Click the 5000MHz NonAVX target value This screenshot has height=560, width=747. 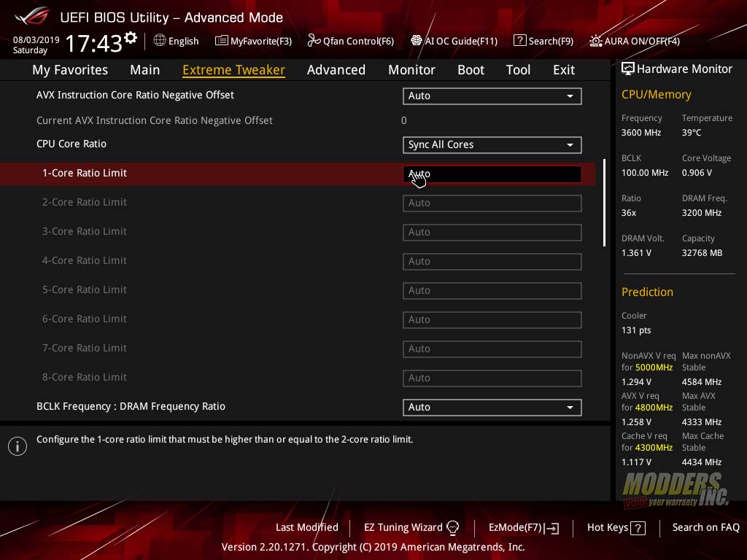point(654,367)
